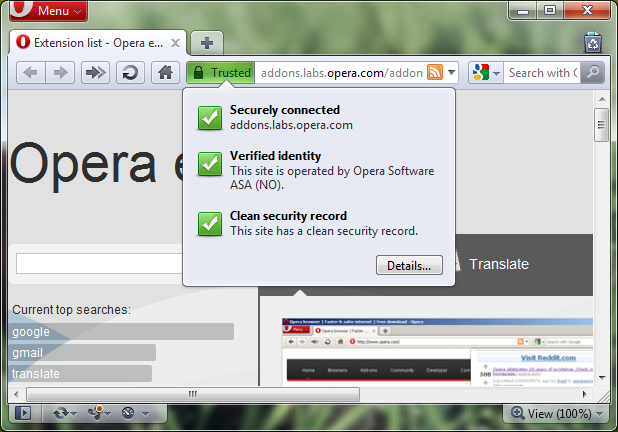Click the RSS feed icon
The image size is (618, 432).
[435, 73]
